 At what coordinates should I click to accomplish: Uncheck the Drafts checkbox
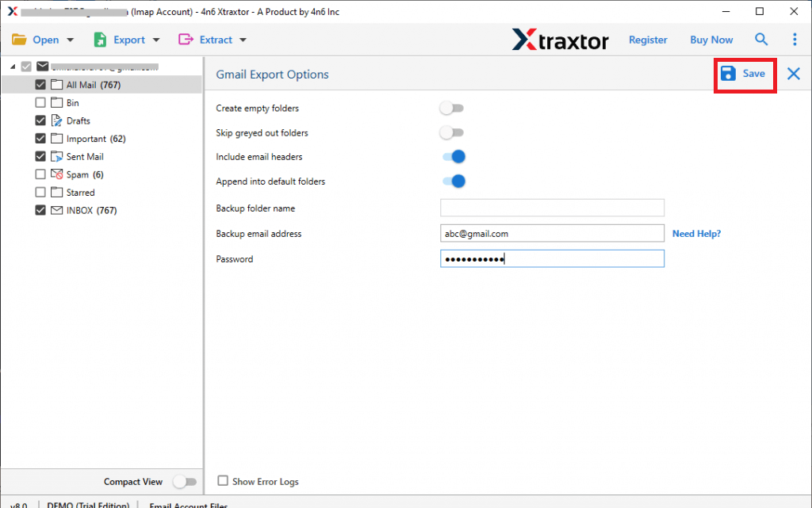(40, 120)
